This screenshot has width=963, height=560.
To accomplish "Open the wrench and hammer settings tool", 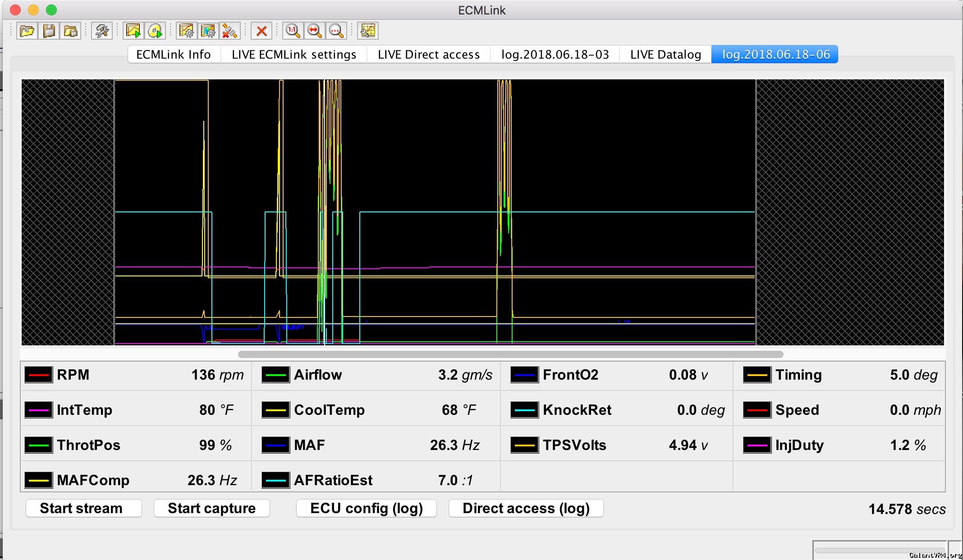I will [x=102, y=31].
